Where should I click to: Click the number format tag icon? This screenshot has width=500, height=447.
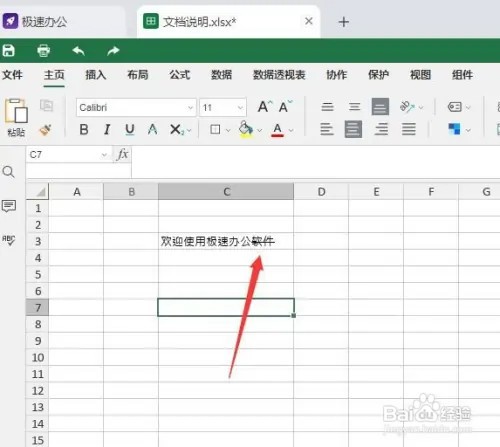point(455,107)
